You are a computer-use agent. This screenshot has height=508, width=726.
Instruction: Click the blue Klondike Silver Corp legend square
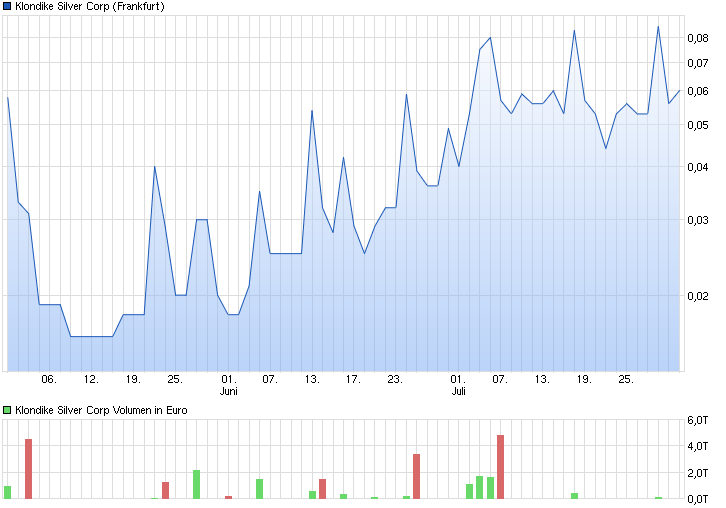[7, 6]
